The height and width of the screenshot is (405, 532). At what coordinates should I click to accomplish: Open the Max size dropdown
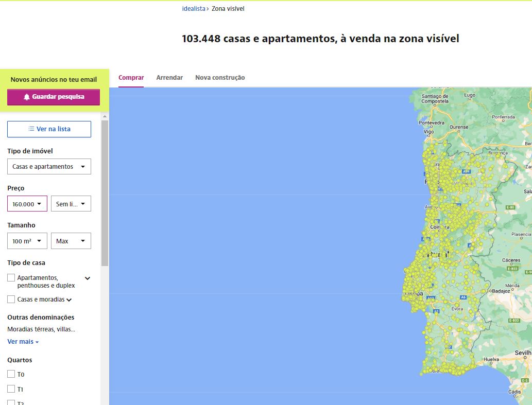[x=71, y=241]
